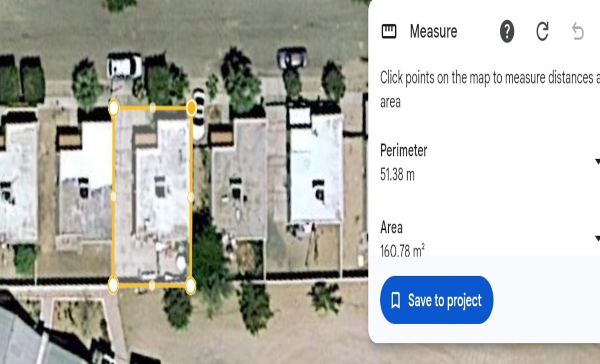Open the measure help question icon
The image size is (600, 364).
pyautogui.click(x=507, y=31)
